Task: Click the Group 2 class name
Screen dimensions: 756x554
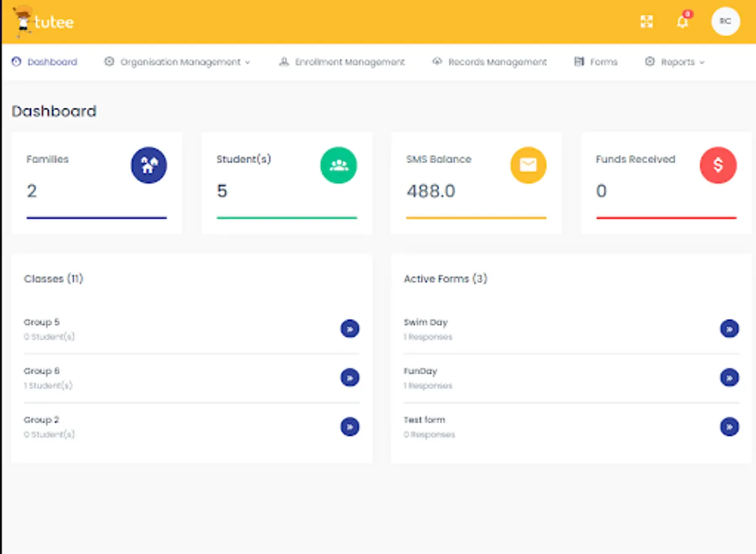Action: [x=42, y=420]
